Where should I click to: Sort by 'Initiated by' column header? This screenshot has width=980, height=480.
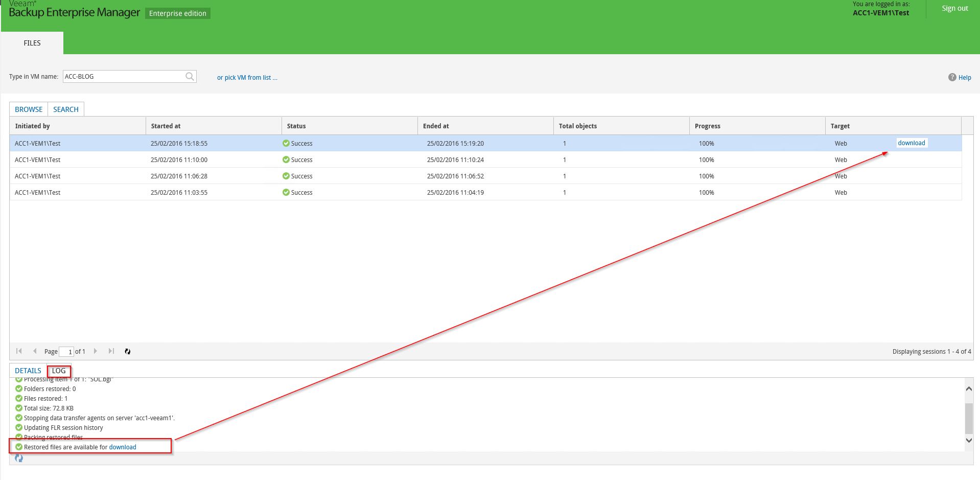pos(78,126)
